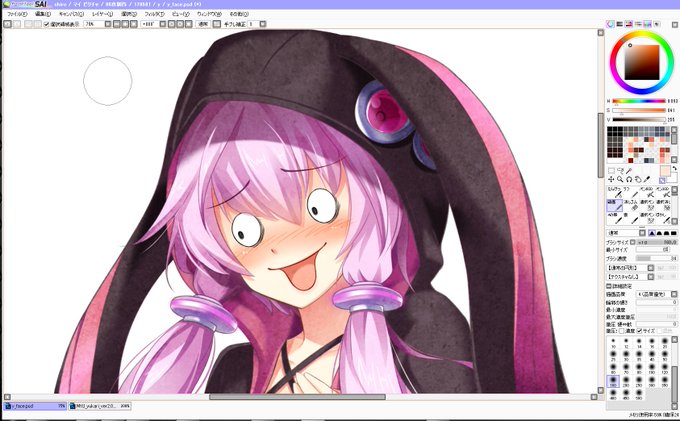Click the redo button in toolbar
This screenshot has width=680, height=421.
click(x=17, y=24)
